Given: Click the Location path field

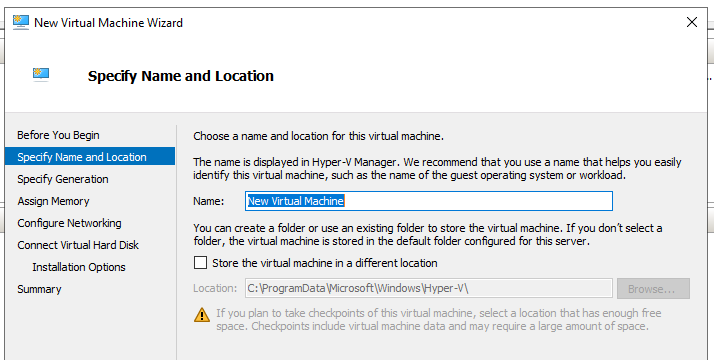Looking at the screenshot, I should point(428,288).
